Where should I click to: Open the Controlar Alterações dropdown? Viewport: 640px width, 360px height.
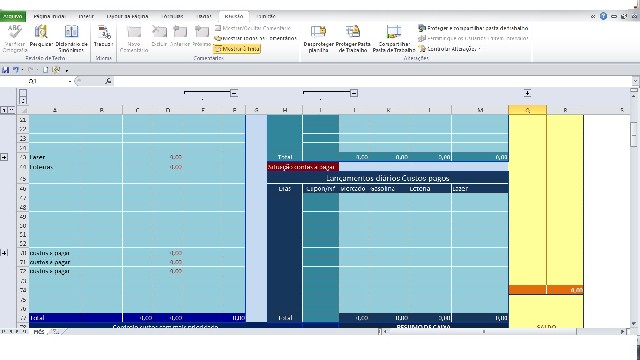click(x=449, y=49)
